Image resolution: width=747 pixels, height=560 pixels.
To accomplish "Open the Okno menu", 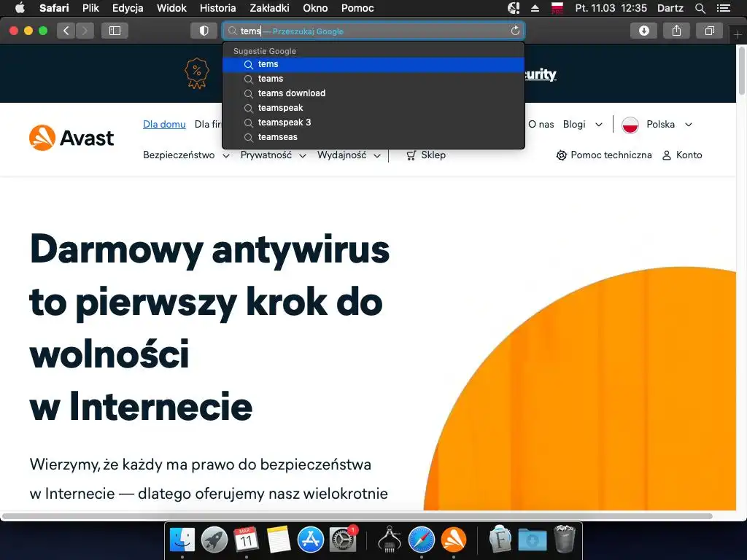I will [x=315, y=7].
